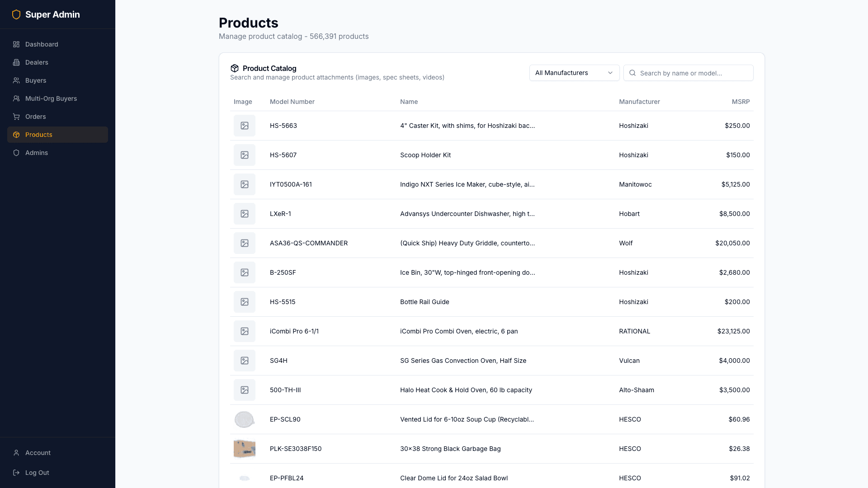Focus the search by name or model field
The height and width of the screenshot is (488, 868).
pos(688,73)
